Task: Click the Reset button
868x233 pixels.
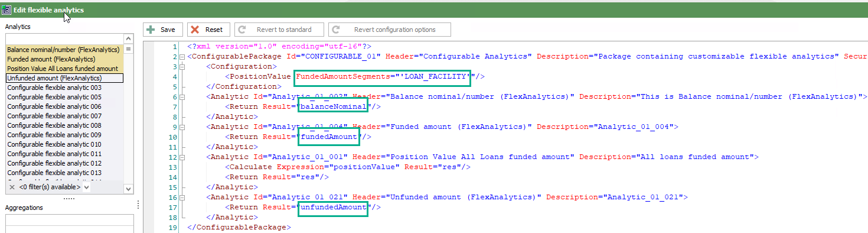Action: pos(208,30)
